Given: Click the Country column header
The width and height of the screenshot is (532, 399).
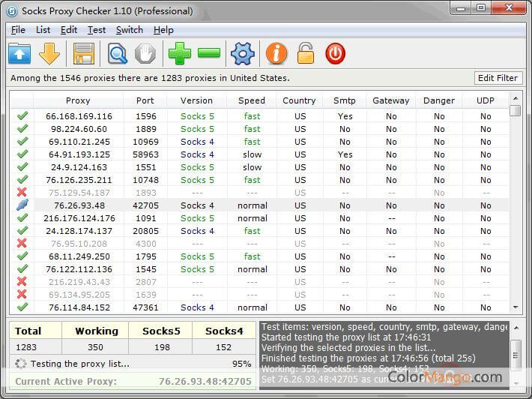Looking at the screenshot, I should [299, 100].
